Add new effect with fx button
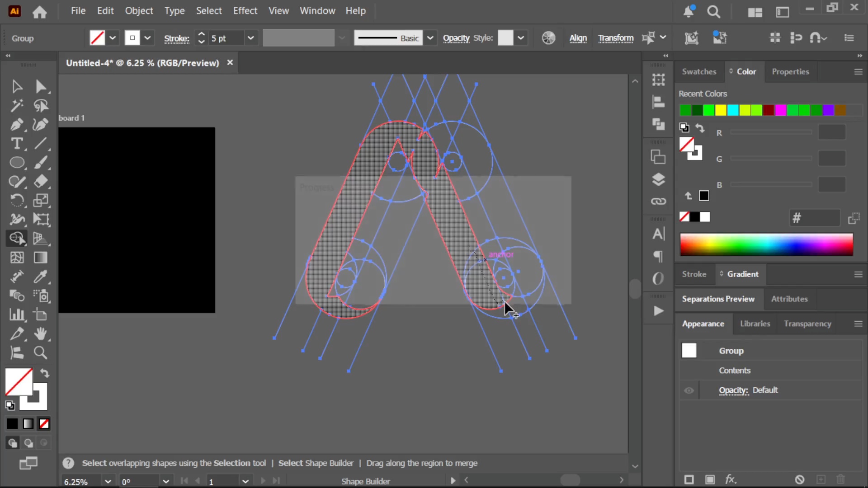 click(731, 479)
